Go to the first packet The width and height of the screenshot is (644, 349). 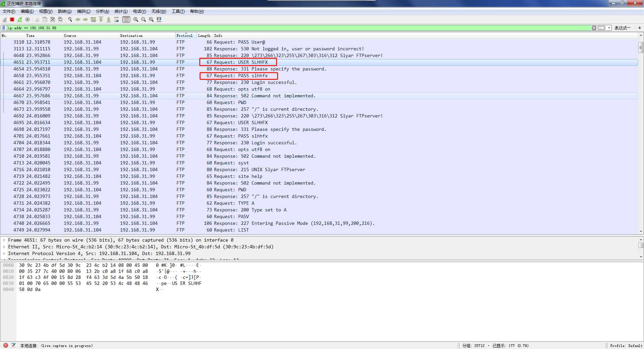pyautogui.click(x=101, y=19)
